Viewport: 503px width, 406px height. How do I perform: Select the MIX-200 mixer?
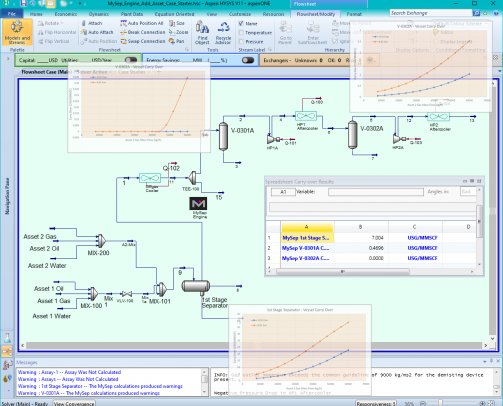click(101, 240)
